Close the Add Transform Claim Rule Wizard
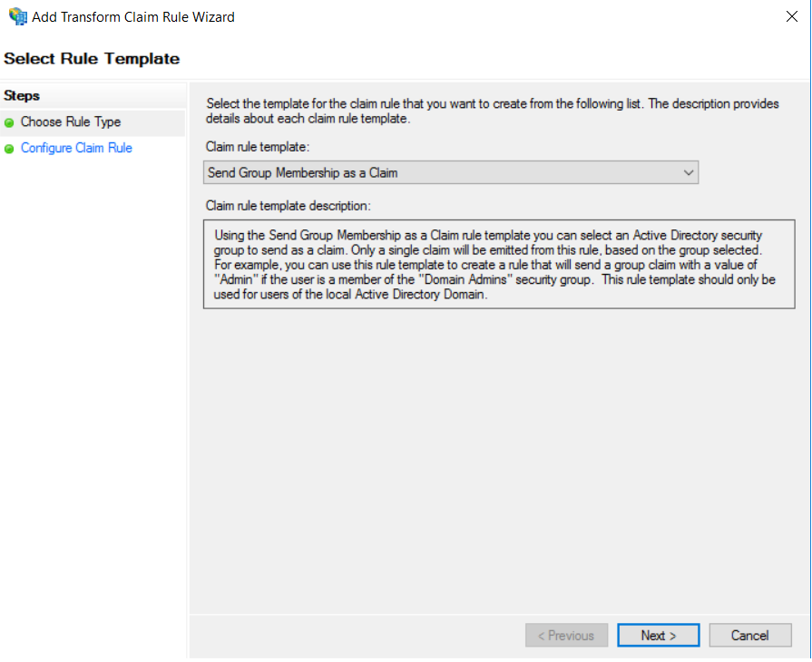The width and height of the screenshot is (812, 662). click(791, 16)
